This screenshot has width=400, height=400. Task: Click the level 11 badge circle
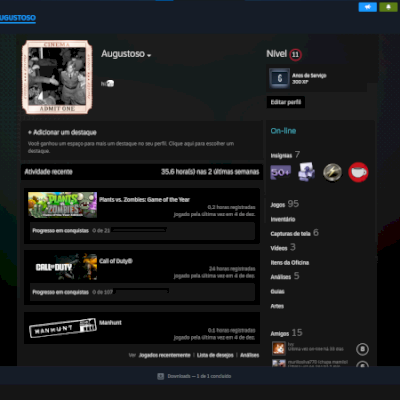(295, 54)
